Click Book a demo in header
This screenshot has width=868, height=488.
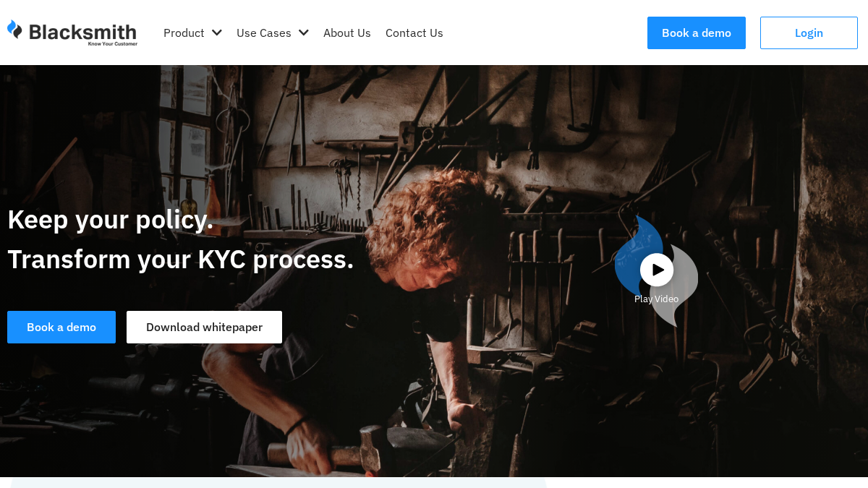pyautogui.click(x=697, y=33)
